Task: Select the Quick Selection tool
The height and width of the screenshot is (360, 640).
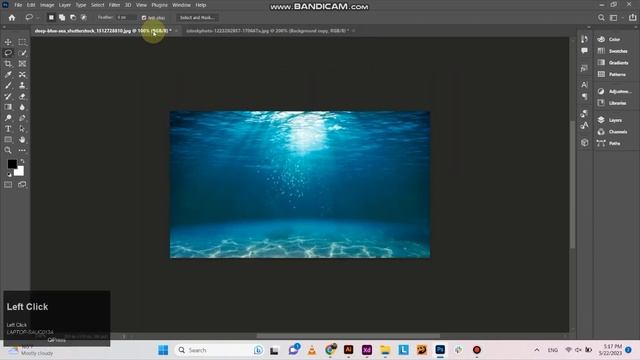Action: 22,53
